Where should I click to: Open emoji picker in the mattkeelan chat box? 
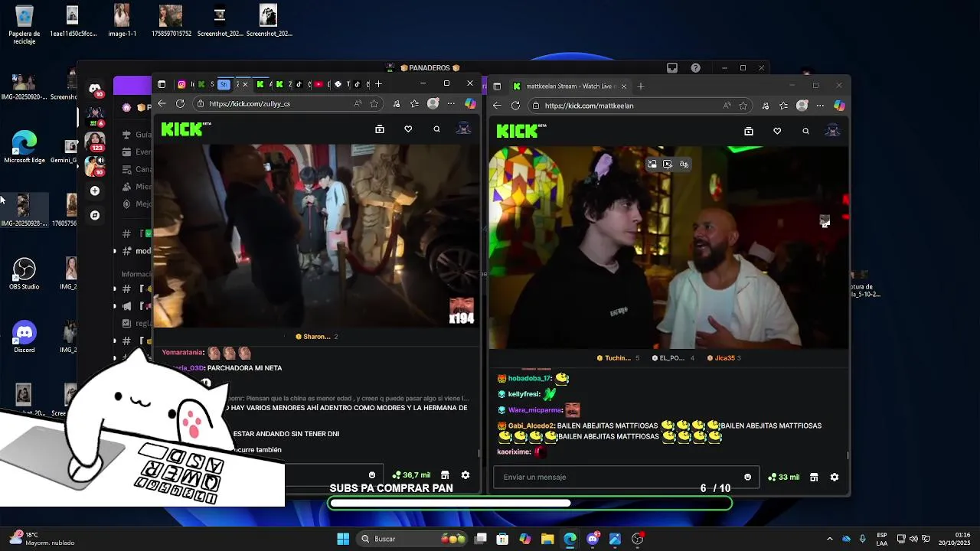pyautogui.click(x=747, y=477)
